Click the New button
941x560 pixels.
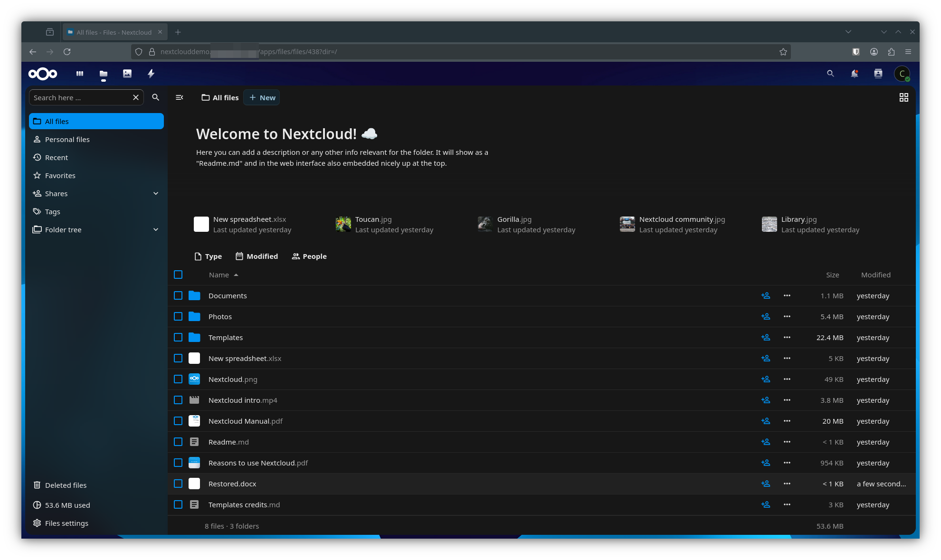262,97
